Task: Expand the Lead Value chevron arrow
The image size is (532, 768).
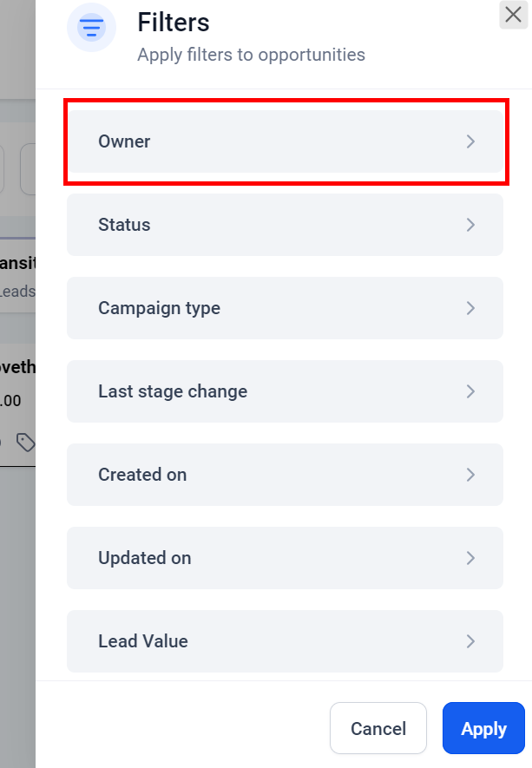Action: pos(470,641)
